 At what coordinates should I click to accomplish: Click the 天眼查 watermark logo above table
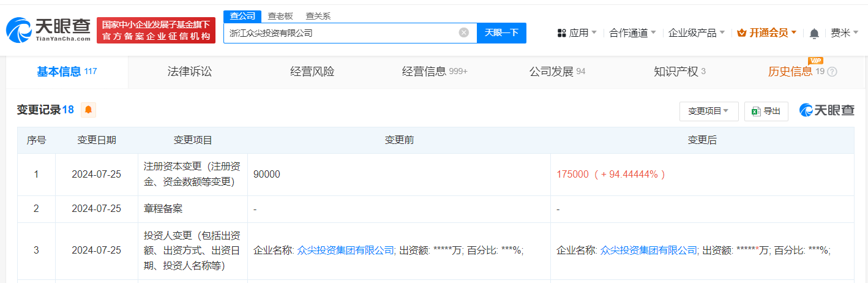[827, 110]
